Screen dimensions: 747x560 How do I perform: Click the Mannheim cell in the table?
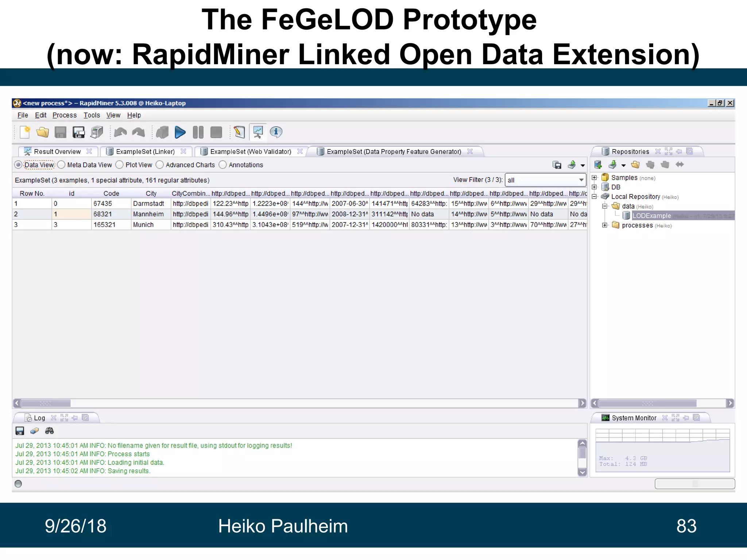[151, 214]
